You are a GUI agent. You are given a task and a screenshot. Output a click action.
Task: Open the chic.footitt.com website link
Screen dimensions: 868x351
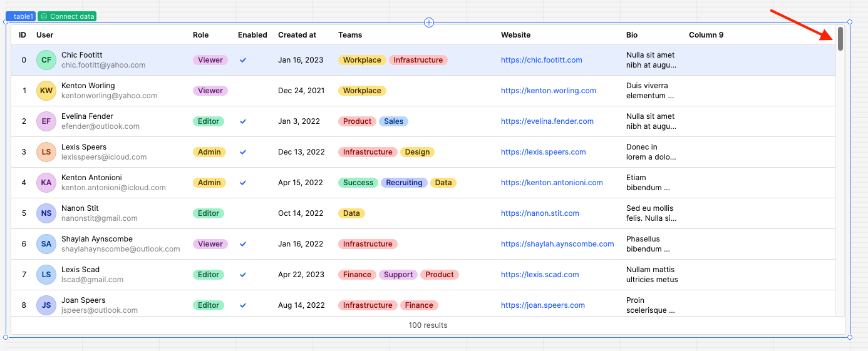coord(541,60)
